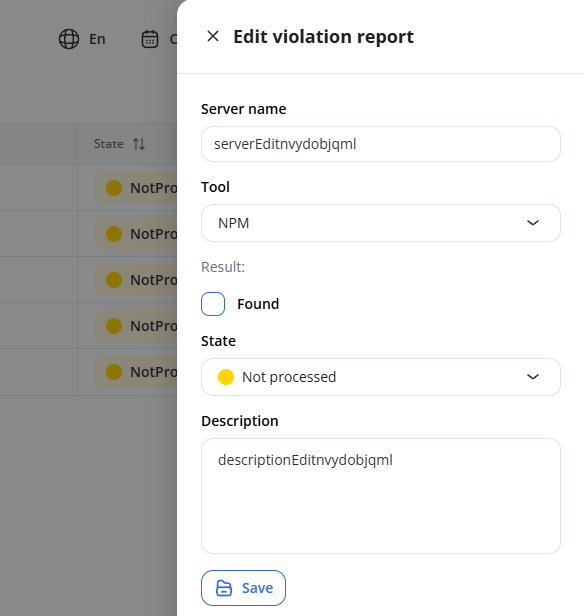Open the State dropdown chevron
584x616 pixels.
(x=533, y=377)
